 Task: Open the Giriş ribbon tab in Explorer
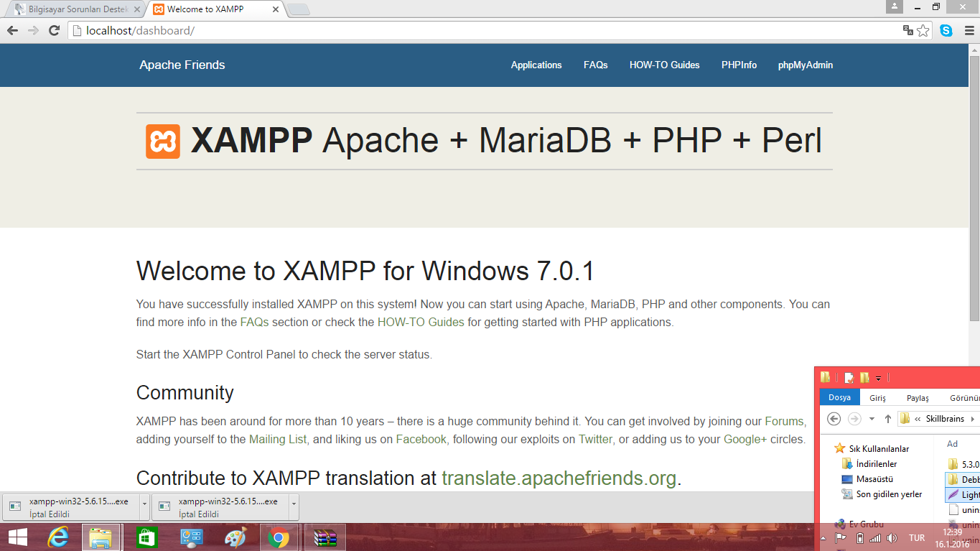[877, 397]
